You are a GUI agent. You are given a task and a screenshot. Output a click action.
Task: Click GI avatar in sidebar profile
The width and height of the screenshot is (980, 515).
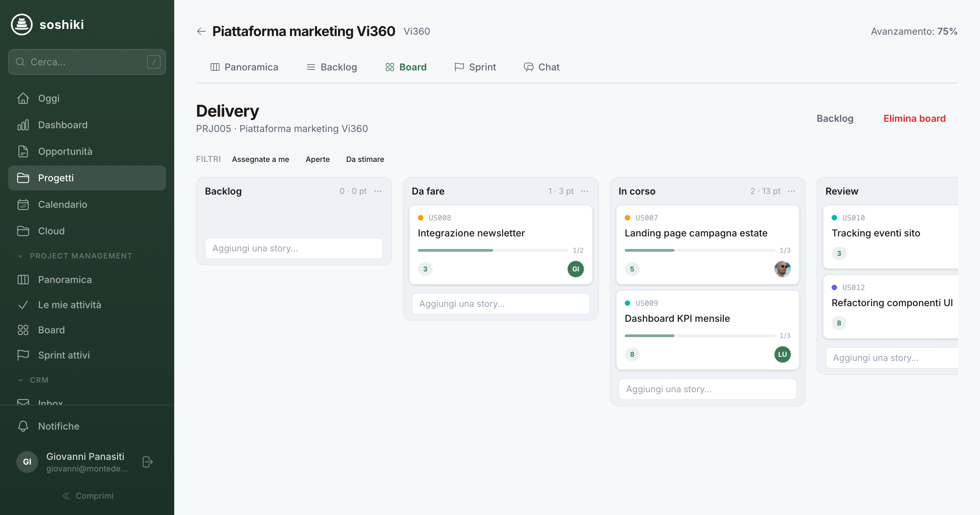27,462
